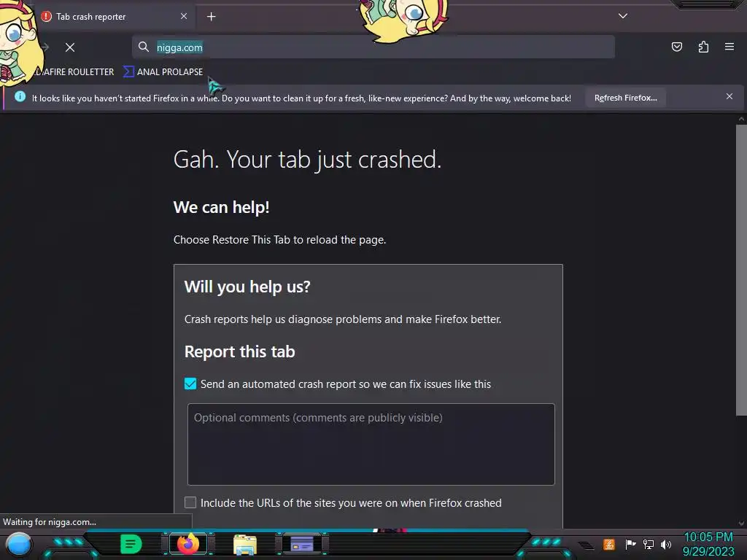Click the page's vertical scrollbar thumb
The width and height of the screenshot is (747, 560).
(x=741, y=270)
